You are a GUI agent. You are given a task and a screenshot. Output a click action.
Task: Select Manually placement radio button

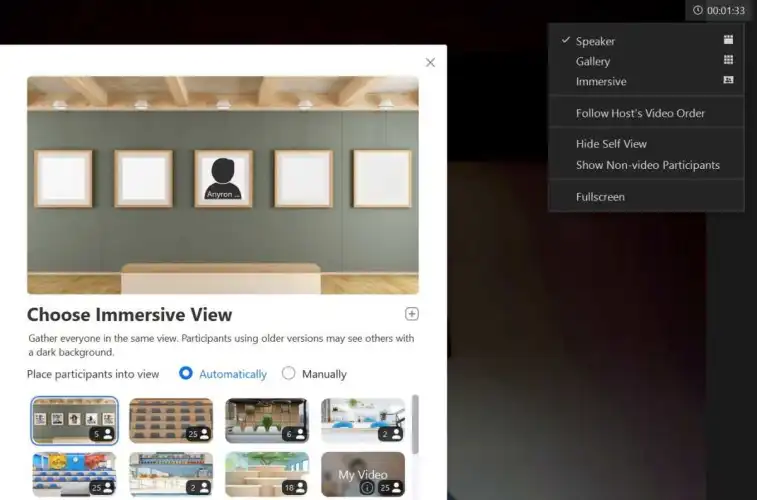pyautogui.click(x=289, y=373)
